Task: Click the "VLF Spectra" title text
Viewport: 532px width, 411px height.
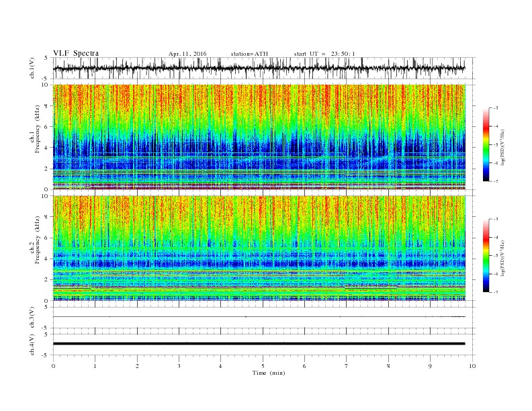Action: click(76, 53)
